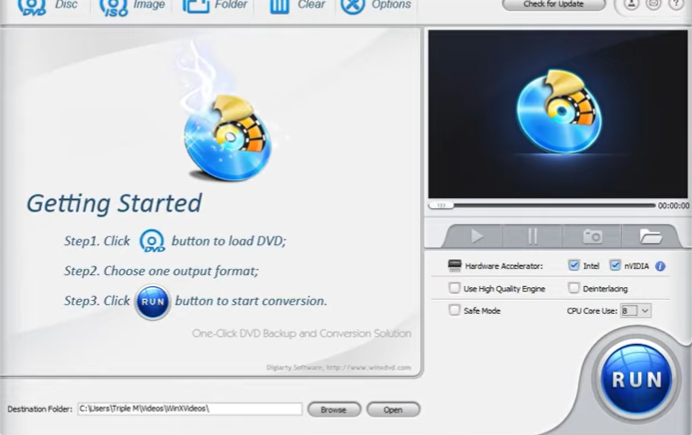
Task: Click the 00:00:00 time display
Action: click(673, 206)
